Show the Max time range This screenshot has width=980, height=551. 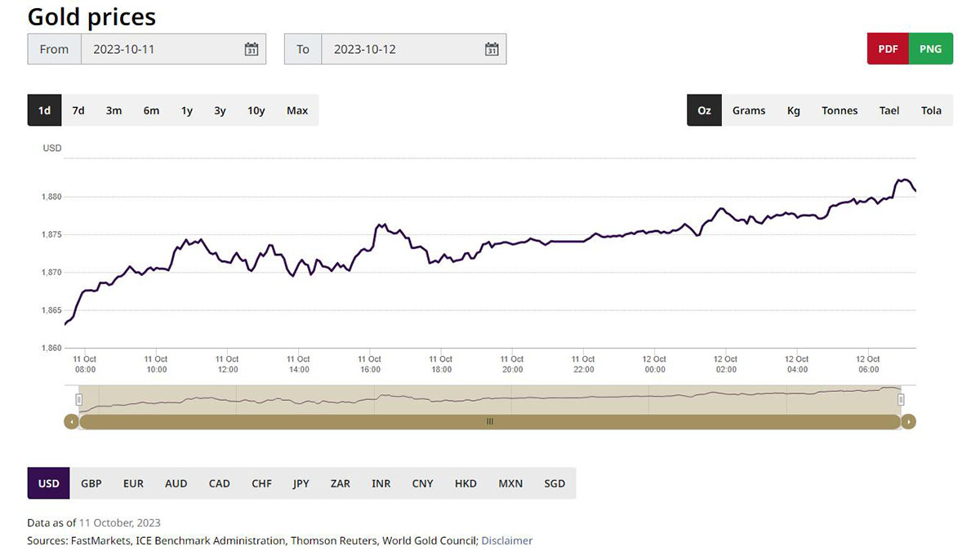[297, 110]
